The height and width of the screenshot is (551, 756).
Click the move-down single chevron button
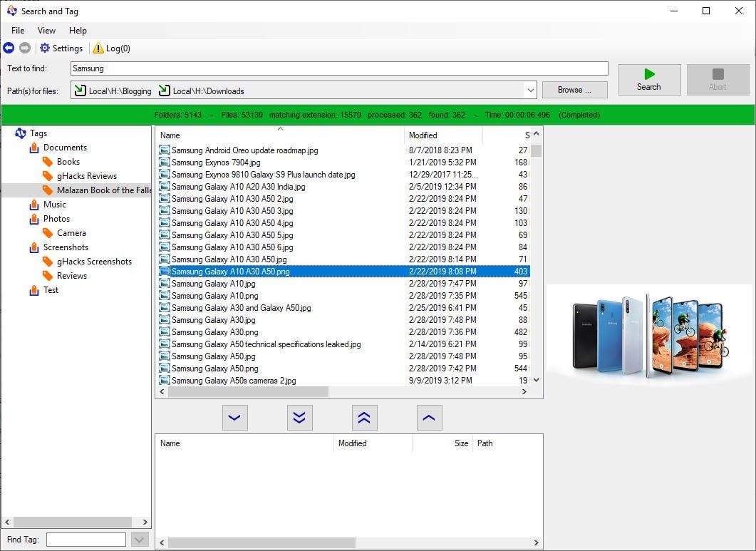coord(235,418)
